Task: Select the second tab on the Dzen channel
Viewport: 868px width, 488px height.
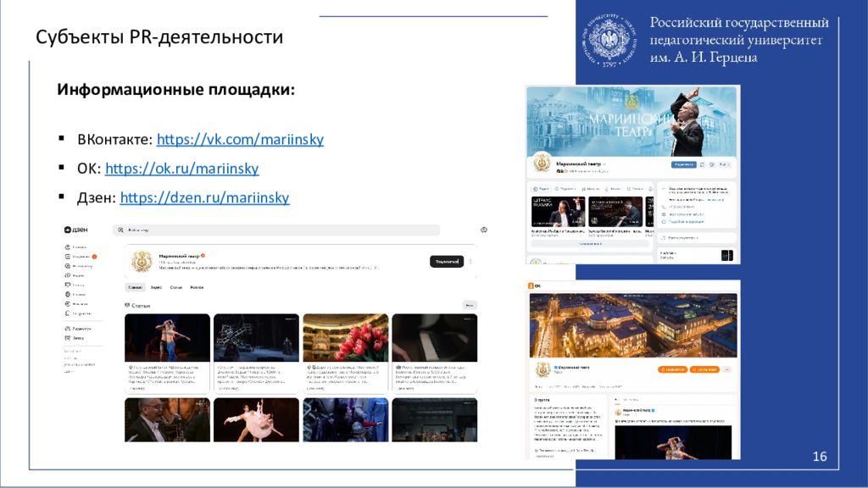Action: click(156, 287)
